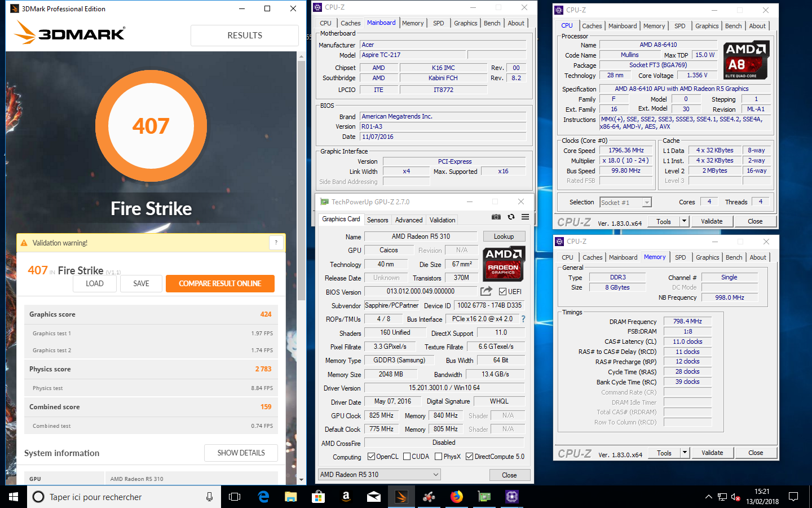The image size is (812, 508).
Task: Launch Firefox from the taskbar
Action: 456,497
